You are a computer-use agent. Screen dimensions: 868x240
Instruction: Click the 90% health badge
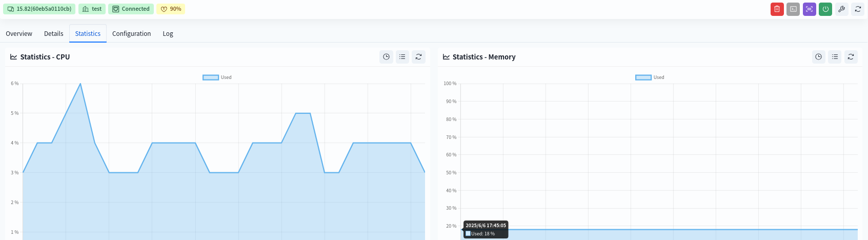pyautogui.click(x=171, y=9)
